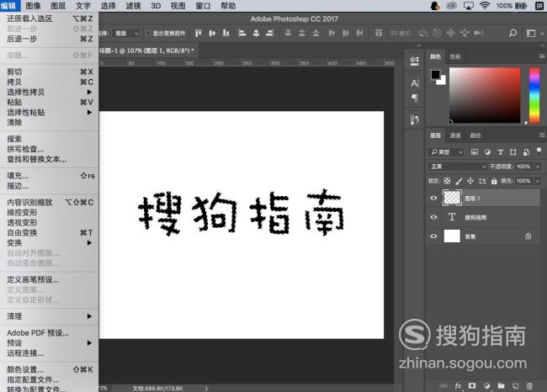Switch to the 通道 tab
547x392 pixels.
point(455,135)
